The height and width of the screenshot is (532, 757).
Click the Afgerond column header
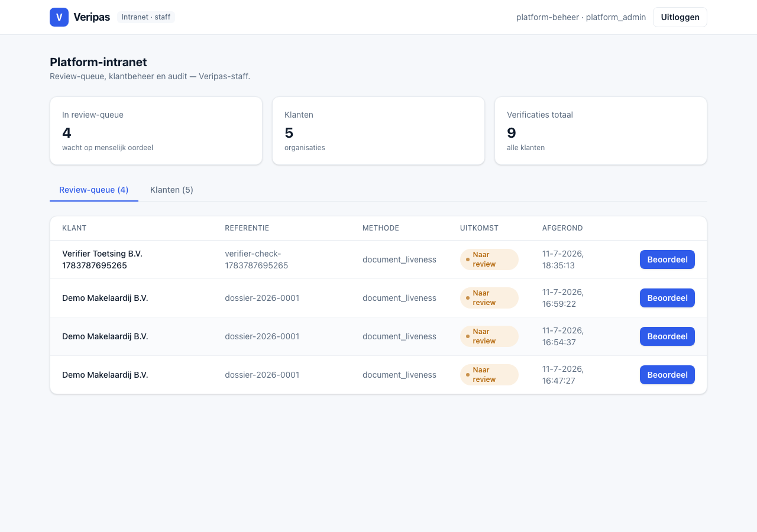(562, 228)
